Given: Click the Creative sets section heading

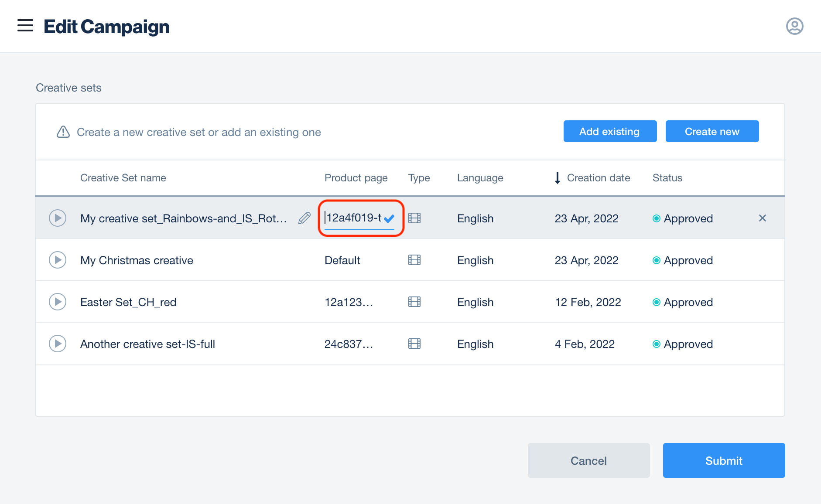Looking at the screenshot, I should 68,88.
